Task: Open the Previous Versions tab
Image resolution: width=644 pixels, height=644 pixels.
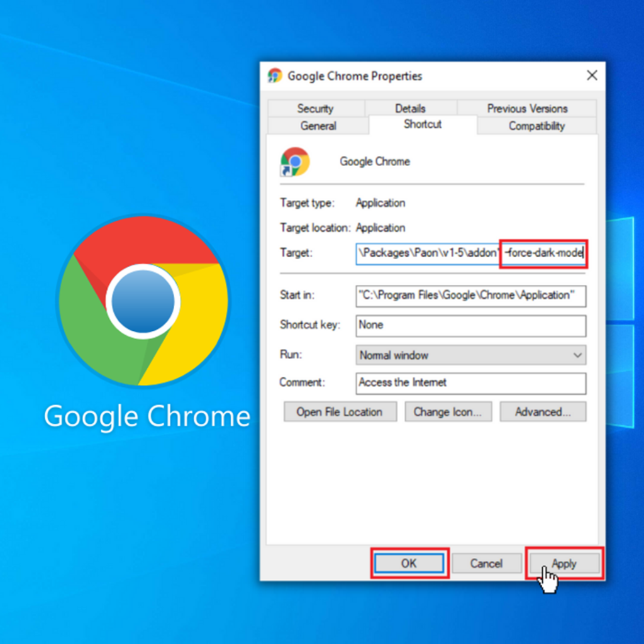Action: (527, 108)
